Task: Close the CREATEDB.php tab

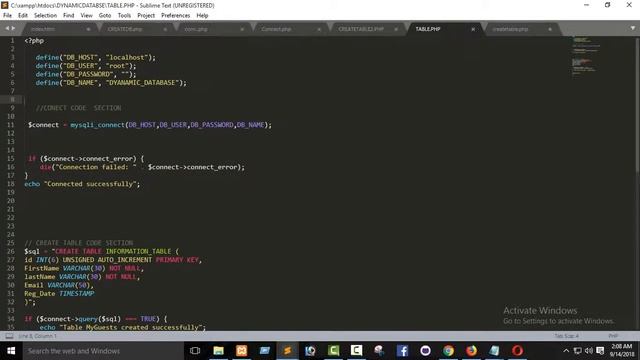Action: 165,29
